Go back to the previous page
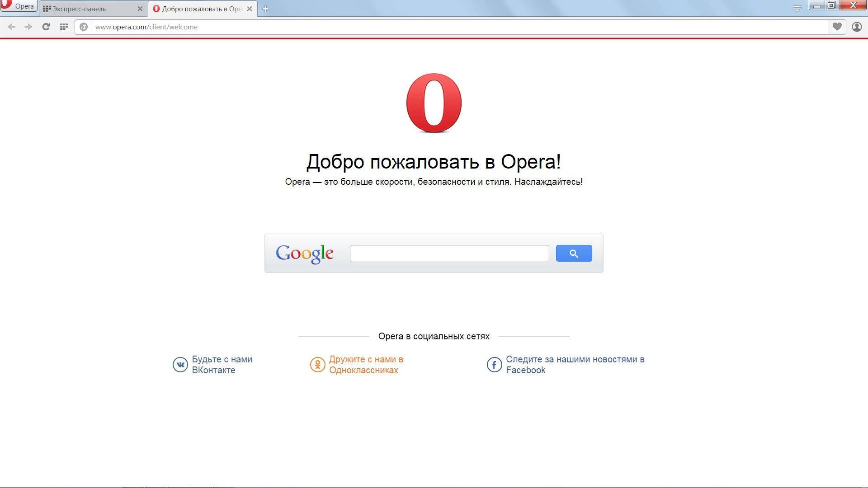The image size is (868, 488). pos(12,27)
